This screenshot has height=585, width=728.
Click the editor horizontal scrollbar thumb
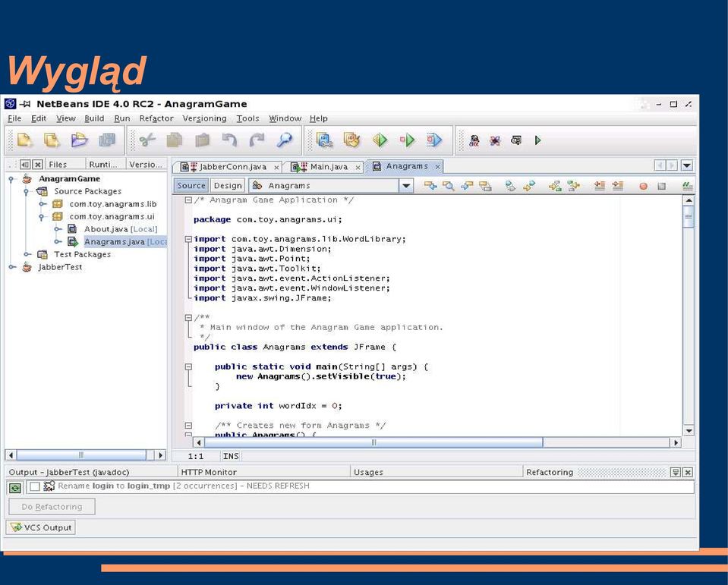(373, 442)
